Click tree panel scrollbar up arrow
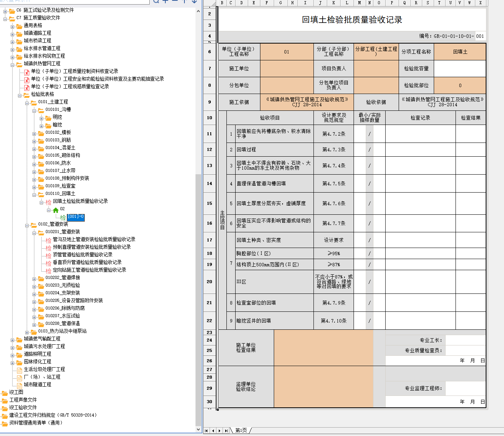 (198, 11)
